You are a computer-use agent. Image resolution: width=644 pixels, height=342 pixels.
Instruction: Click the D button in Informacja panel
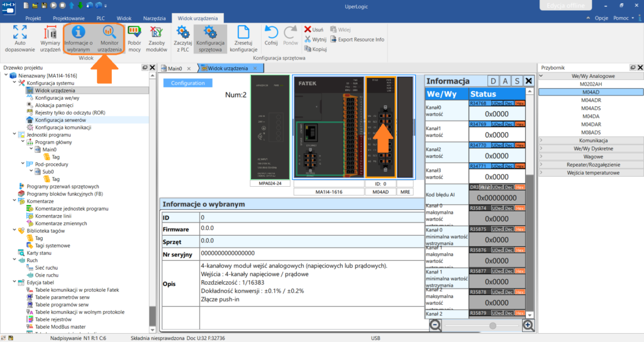[493, 81]
